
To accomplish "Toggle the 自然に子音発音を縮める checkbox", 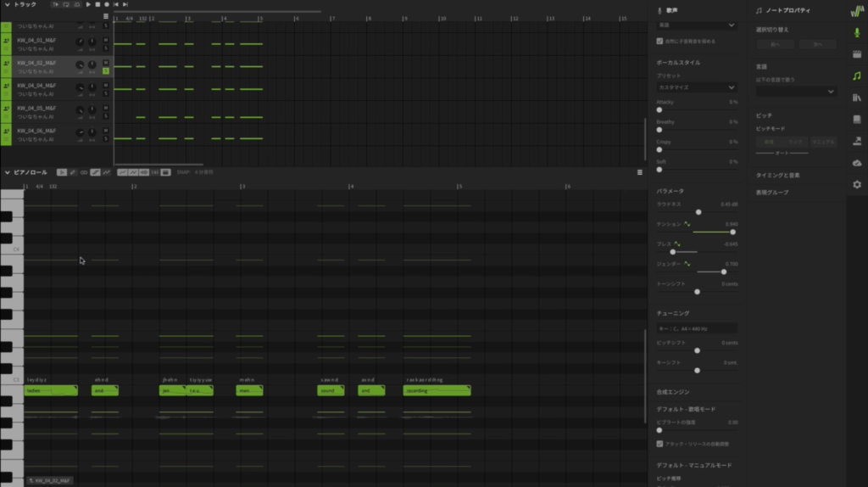I will point(660,41).
